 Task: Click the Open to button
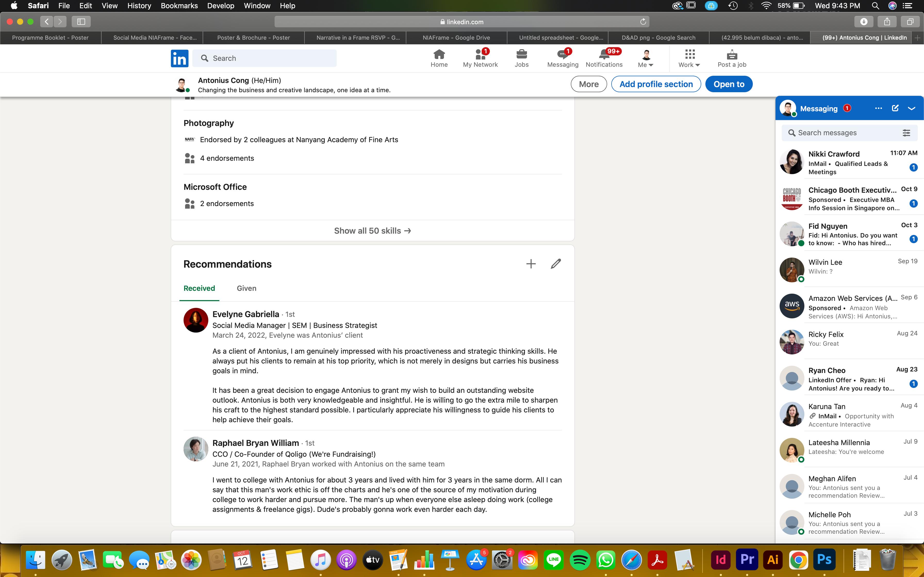[x=729, y=84]
